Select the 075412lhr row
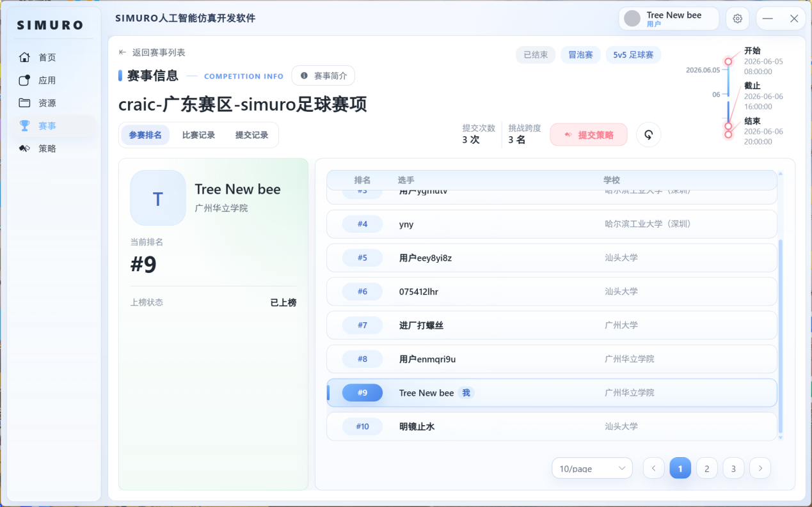812x507 pixels. (552, 292)
